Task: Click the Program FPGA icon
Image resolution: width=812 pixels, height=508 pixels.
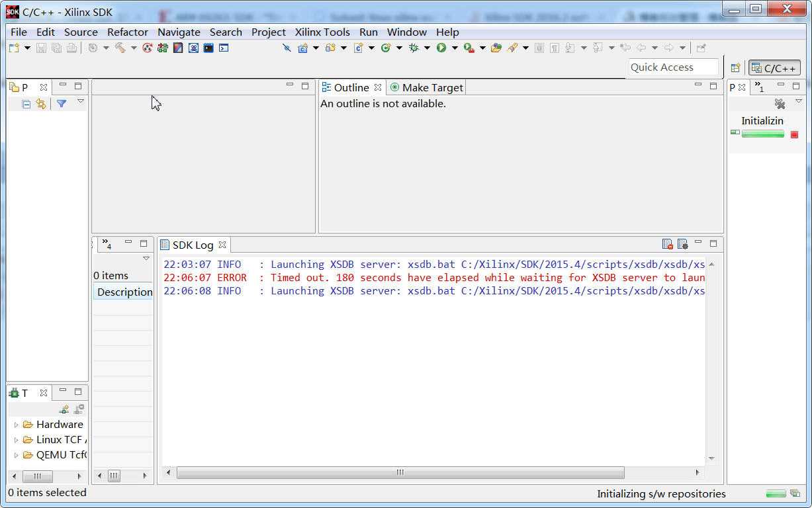Action: 178,48
